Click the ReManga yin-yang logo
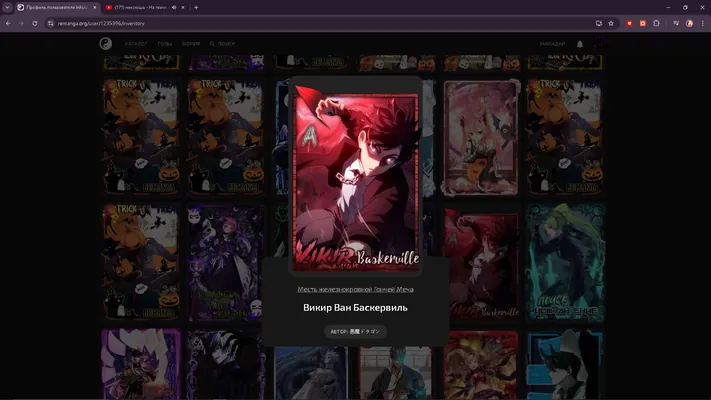 pyautogui.click(x=106, y=44)
